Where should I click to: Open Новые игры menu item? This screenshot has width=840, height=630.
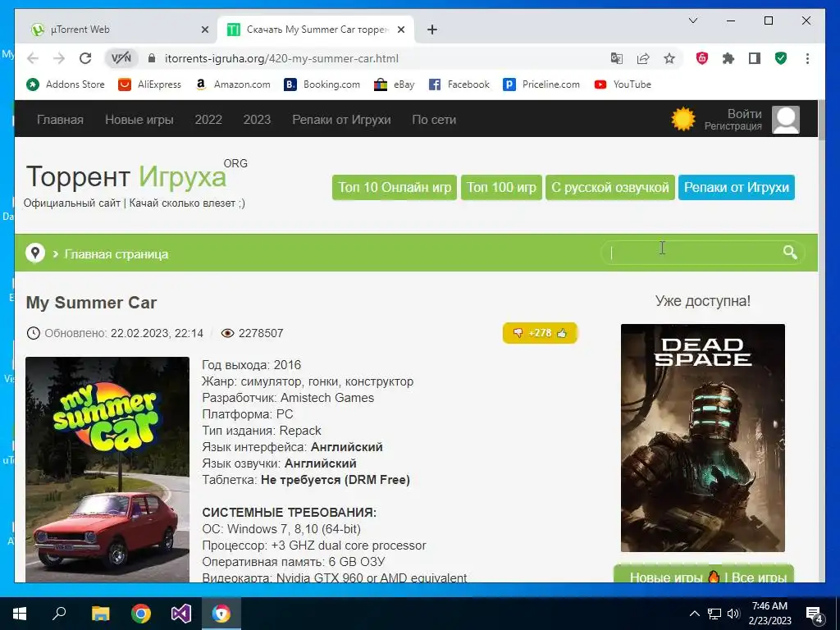click(x=139, y=120)
